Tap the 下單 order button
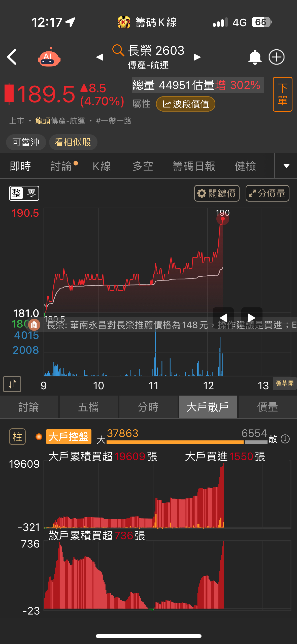Screen dimensions: 297x644 point(282,94)
